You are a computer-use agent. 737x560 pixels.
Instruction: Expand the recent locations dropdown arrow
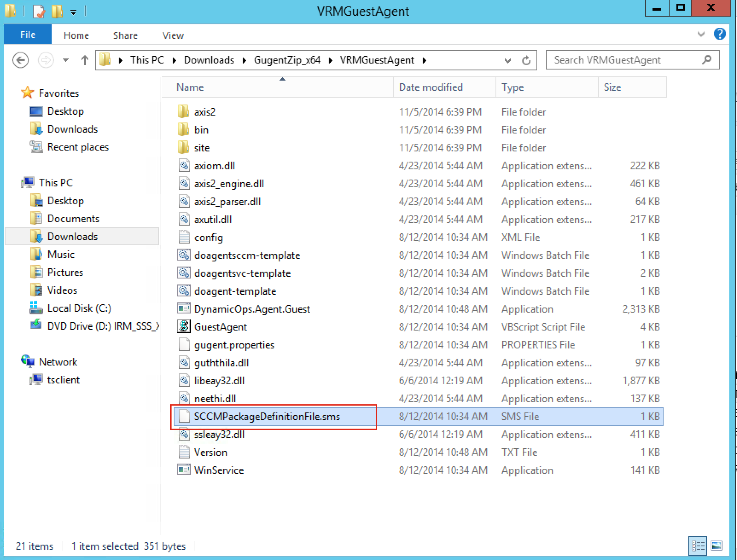[65, 60]
